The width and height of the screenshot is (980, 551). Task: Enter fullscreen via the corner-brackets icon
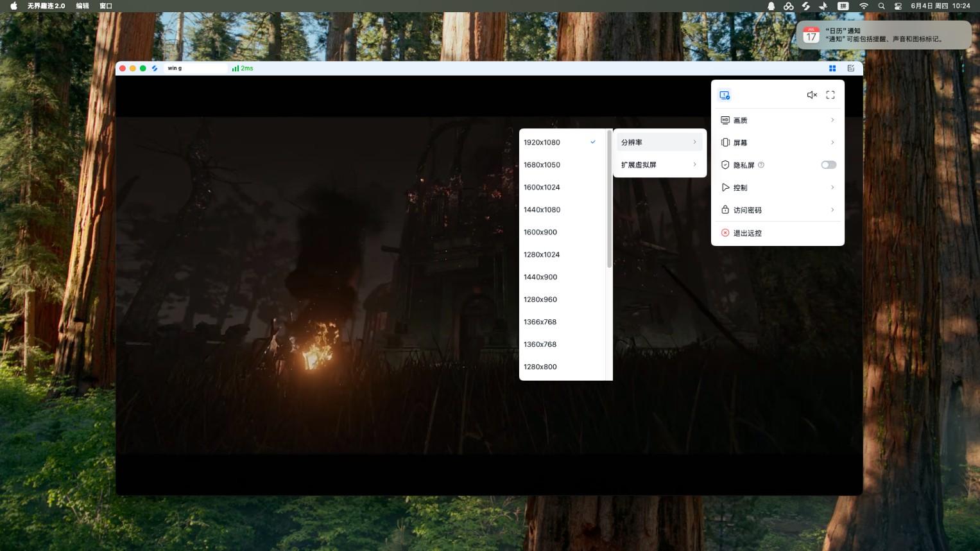click(x=830, y=95)
